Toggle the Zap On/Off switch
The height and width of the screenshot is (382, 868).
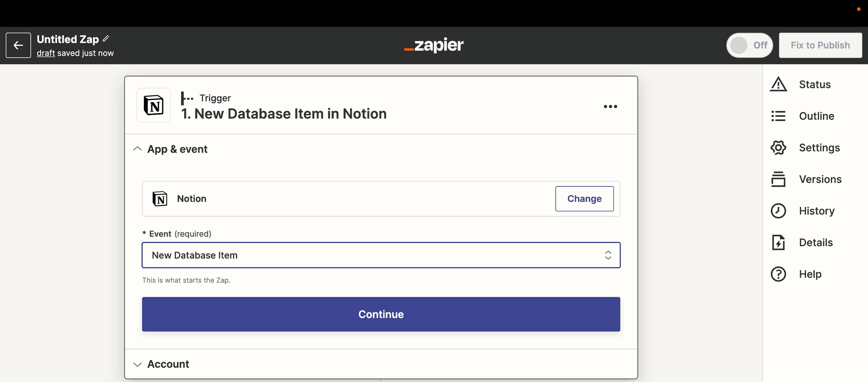click(x=750, y=45)
